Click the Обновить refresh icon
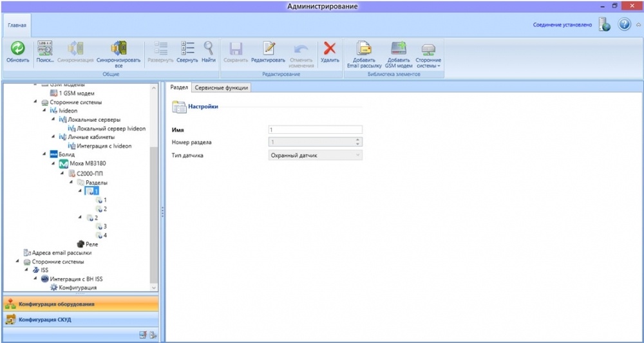644x343 pixels. 17,48
